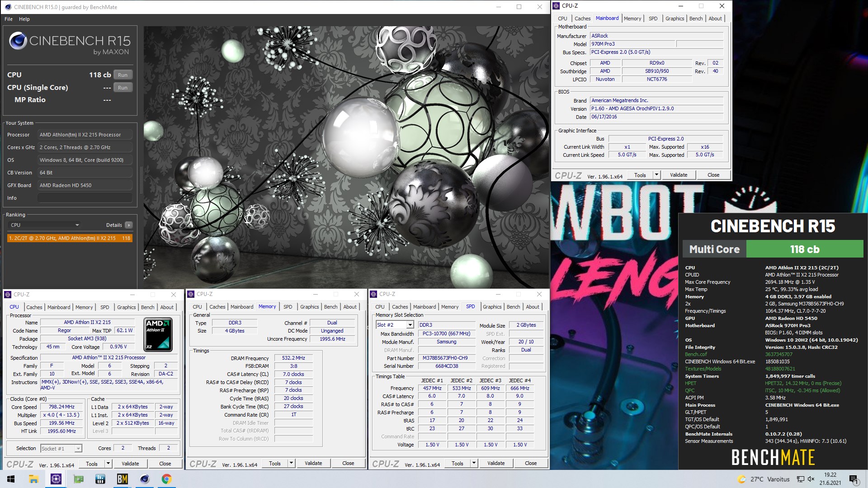
Task: Click Close button in CPU-Z Memory window
Action: click(x=348, y=463)
